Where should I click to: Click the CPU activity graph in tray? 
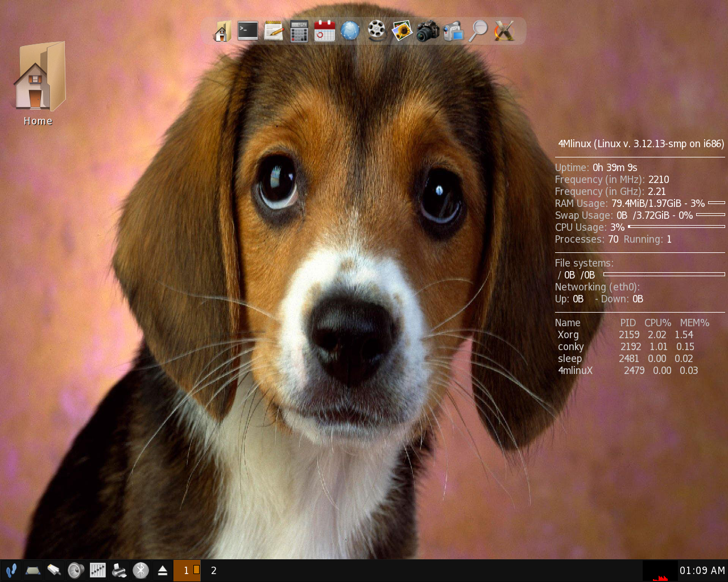click(660, 571)
